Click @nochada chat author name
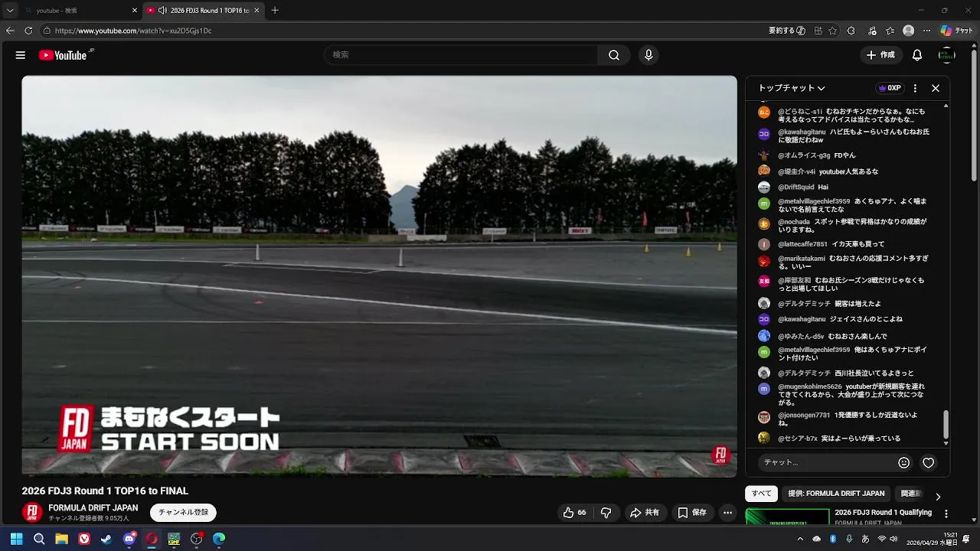The width and height of the screenshot is (980, 551). pos(794,222)
